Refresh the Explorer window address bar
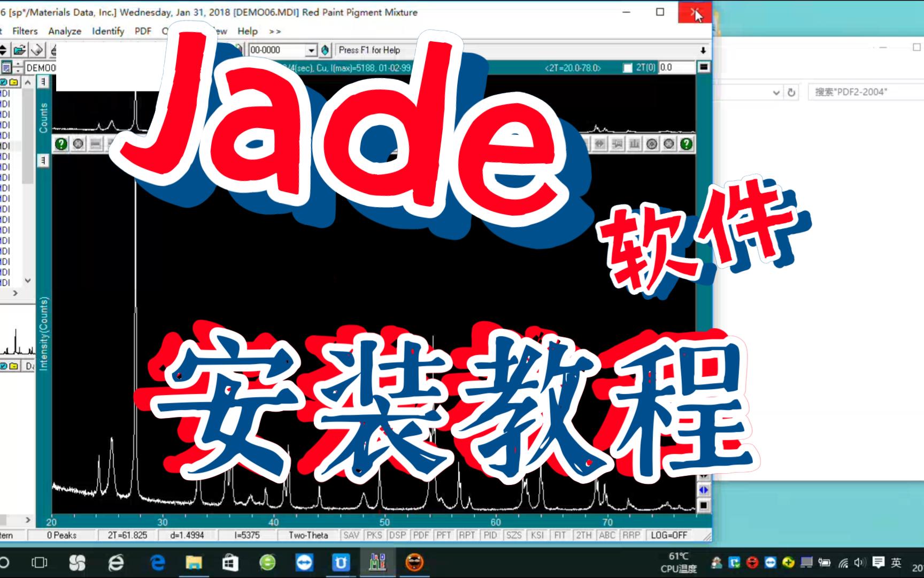 [x=791, y=92]
